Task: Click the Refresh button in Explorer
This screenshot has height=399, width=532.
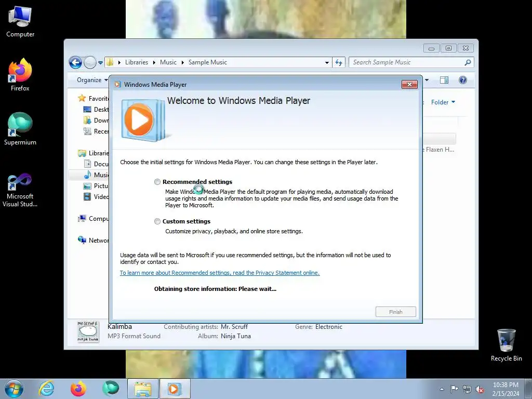Action: [x=339, y=62]
